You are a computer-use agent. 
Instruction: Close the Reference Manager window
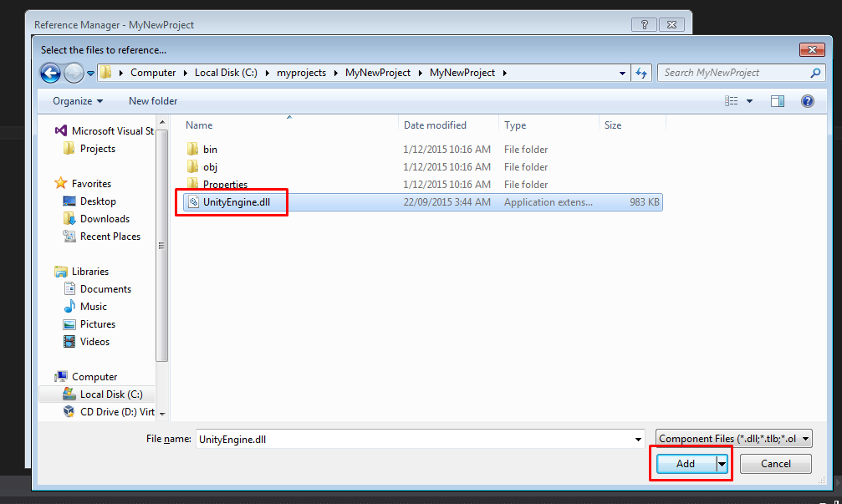[x=671, y=25]
